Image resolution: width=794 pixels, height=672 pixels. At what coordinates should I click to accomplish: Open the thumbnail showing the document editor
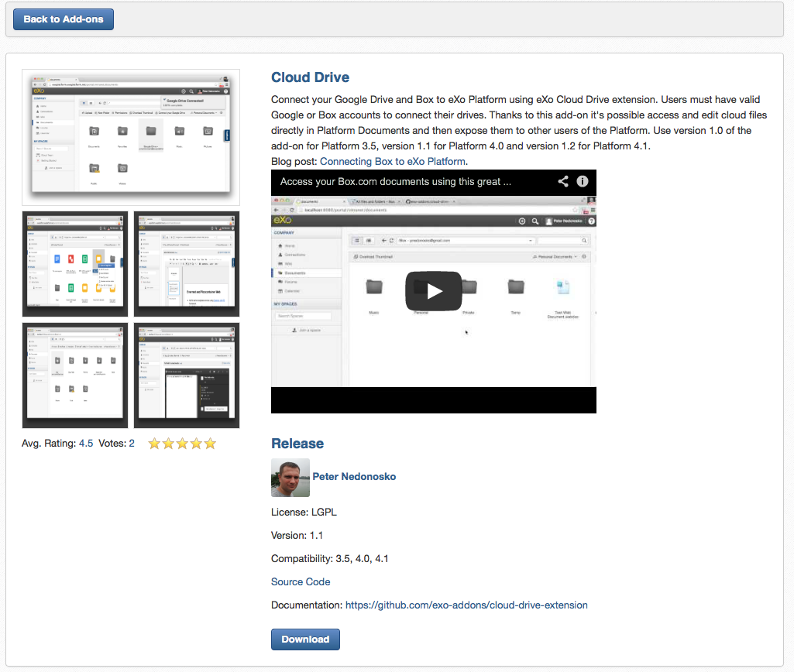pyautogui.click(x=187, y=264)
